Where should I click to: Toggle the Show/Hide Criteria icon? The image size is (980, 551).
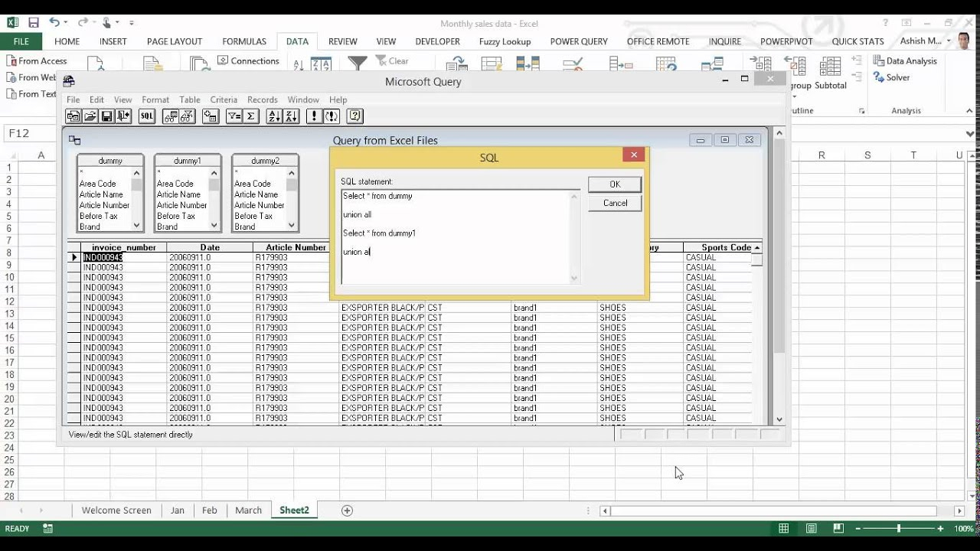(188, 116)
